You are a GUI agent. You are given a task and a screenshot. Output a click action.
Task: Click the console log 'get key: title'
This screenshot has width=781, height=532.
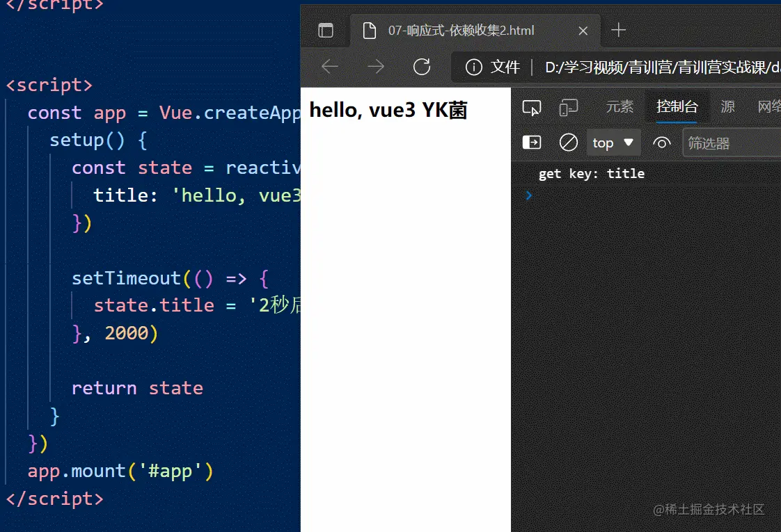coord(591,174)
